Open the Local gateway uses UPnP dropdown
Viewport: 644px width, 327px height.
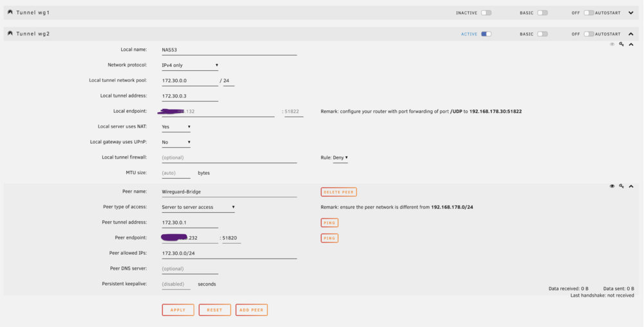(x=176, y=142)
